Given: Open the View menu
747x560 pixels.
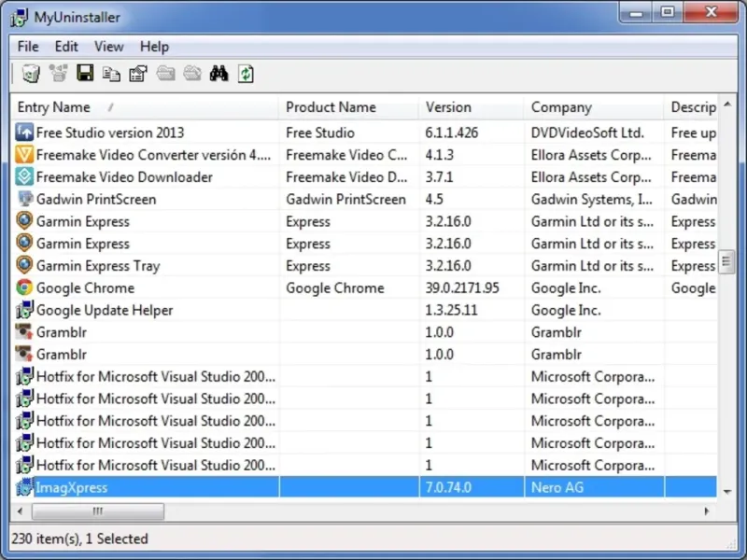Looking at the screenshot, I should [108, 47].
